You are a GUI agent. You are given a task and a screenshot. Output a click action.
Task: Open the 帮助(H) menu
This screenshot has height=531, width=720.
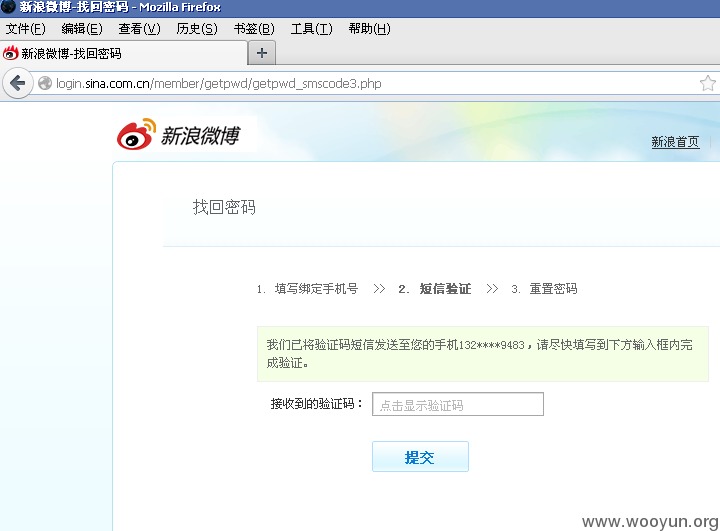[x=369, y=29]
